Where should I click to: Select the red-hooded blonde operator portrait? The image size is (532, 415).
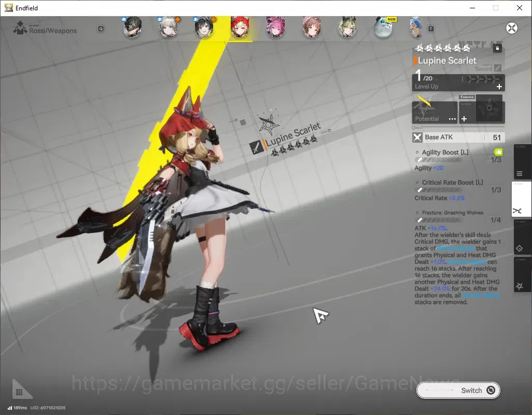pyautogui.click(x=240, y=27)
